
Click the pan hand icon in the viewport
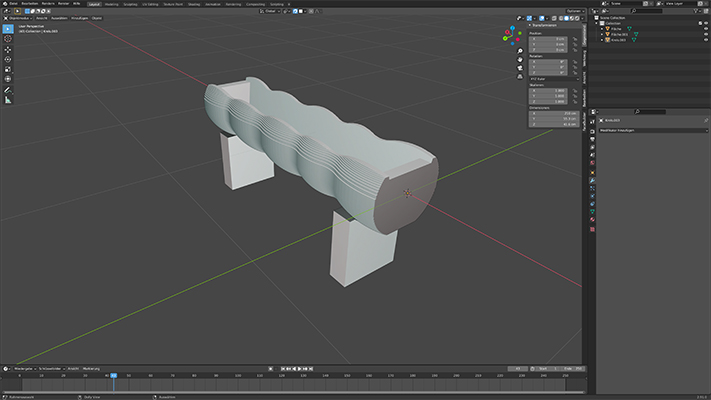tap(521, 60)
